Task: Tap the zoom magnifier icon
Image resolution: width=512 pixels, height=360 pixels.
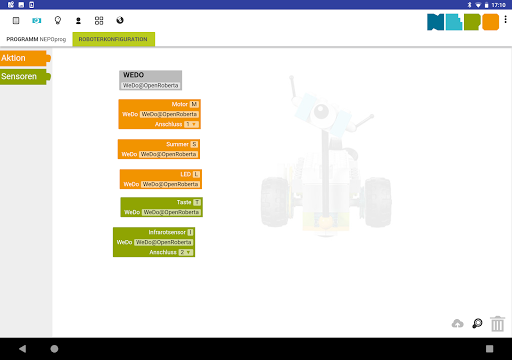Action: (x=477, y=323)
